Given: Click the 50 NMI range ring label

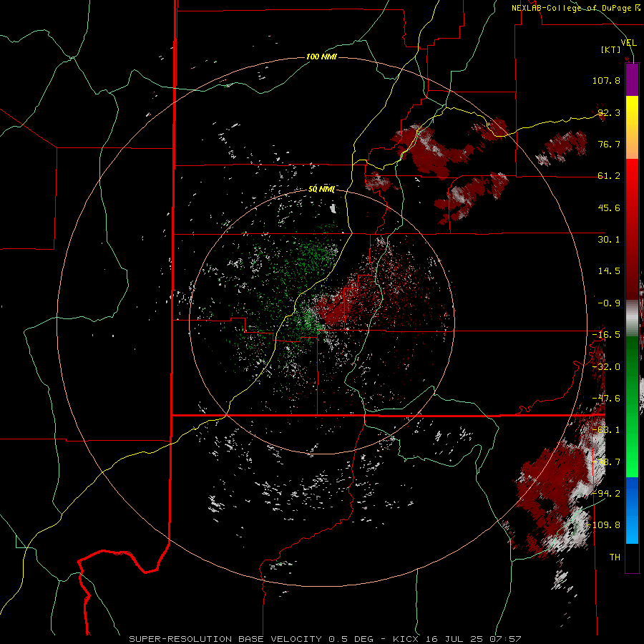Looking at the screenshot, I should click(321, 190).
